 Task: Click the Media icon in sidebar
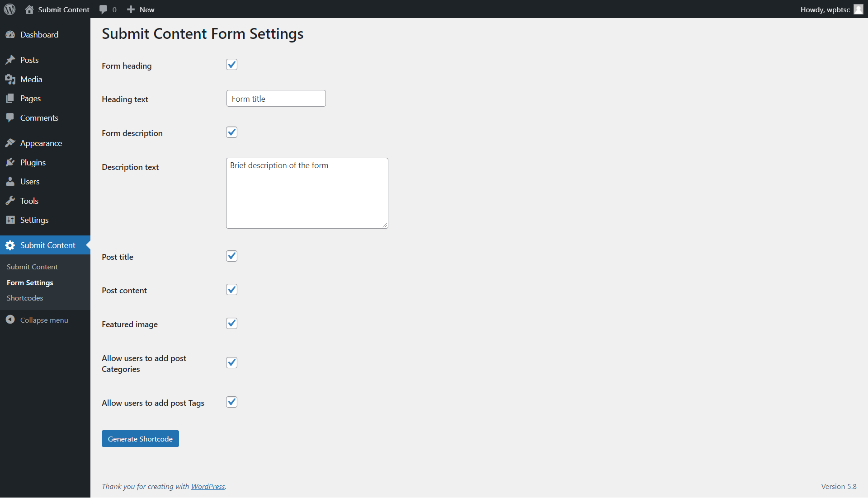point(9,79)
